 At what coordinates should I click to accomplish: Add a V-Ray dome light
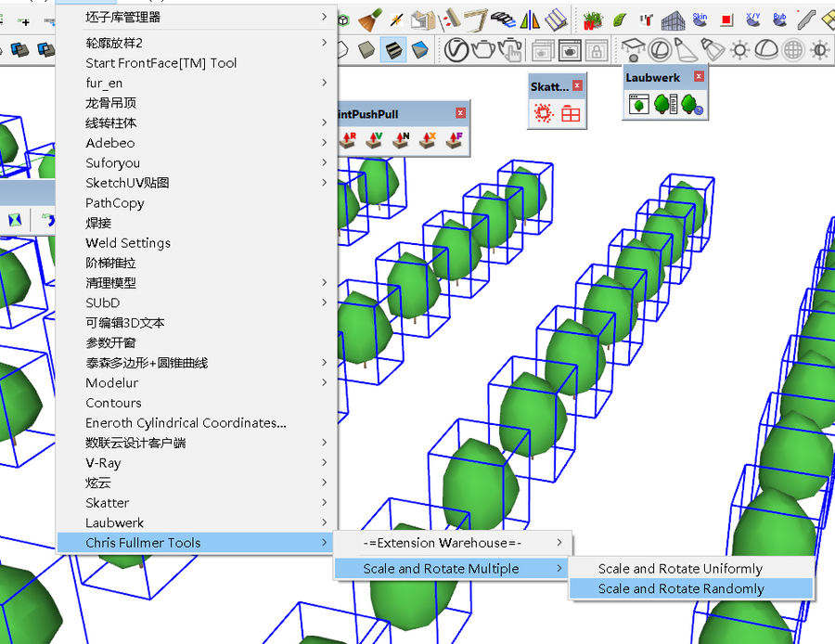tap(766, 49)
